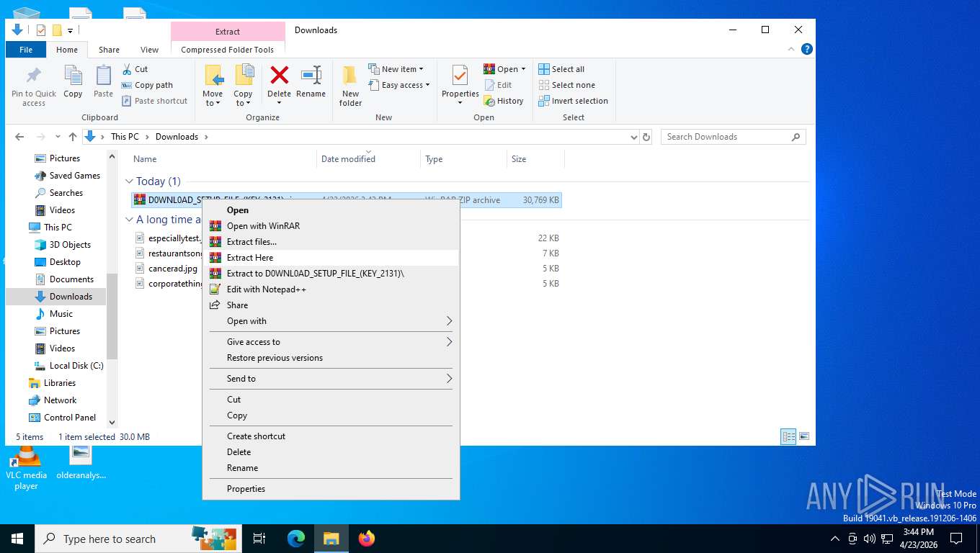Select the cancerad.jpg file
980x553 pixels.
pos(172,269)
